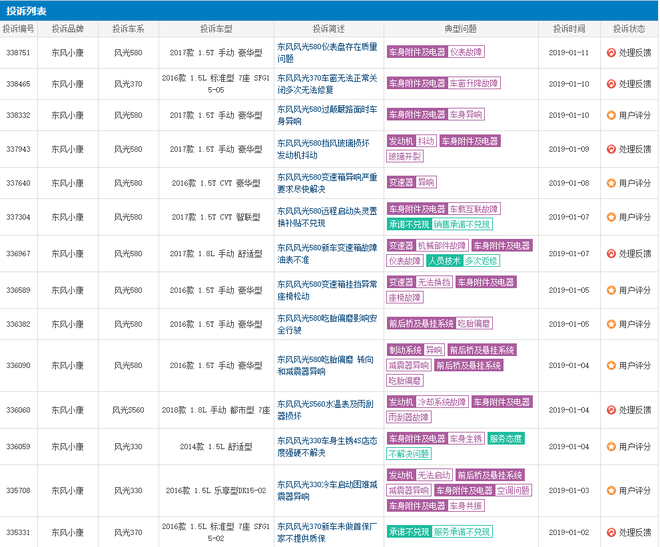Click 无法启动 tag
Image resolution: width=660 pixels, height=547 pixels.
pyautogui.click(x=434, y=475)
